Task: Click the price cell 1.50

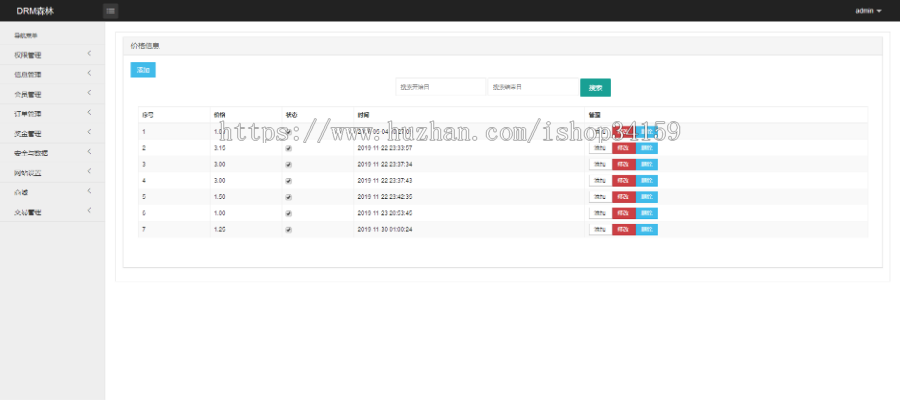Action: [219, 197]
